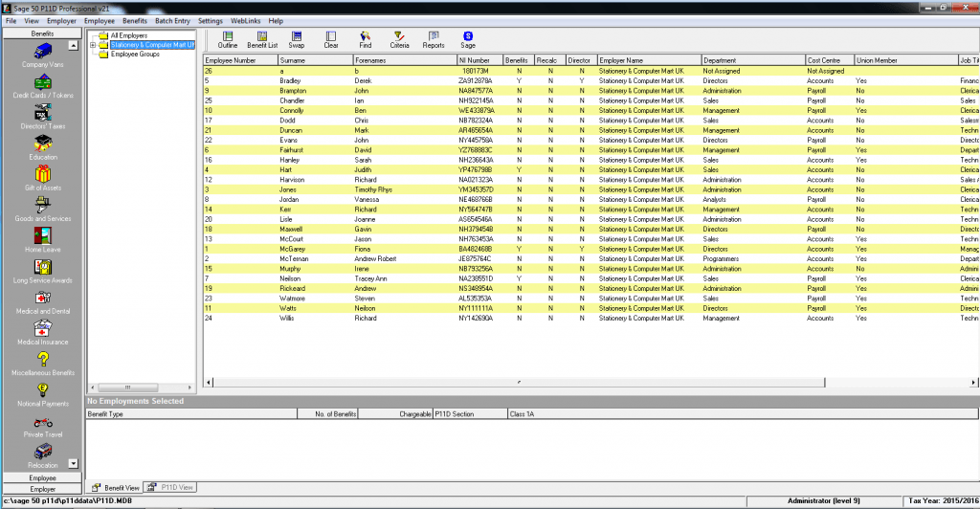Open the File menu
The width and height of the screenshot is (980, 509).
[11, 21]
